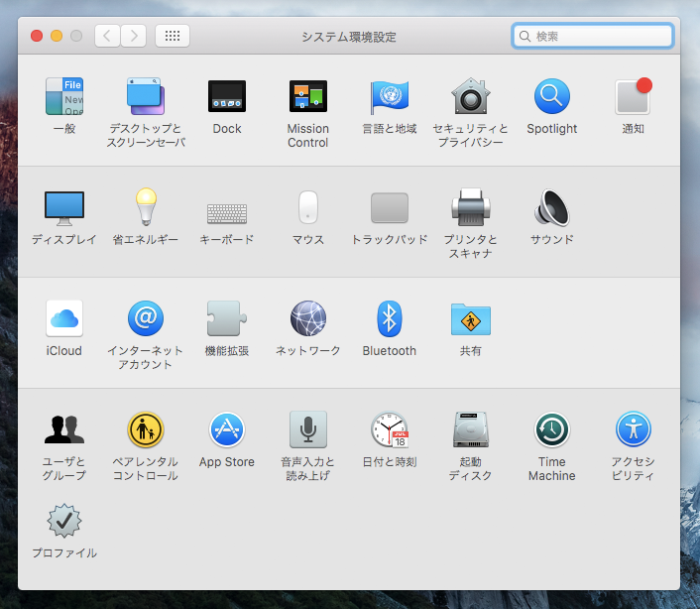Open the 一般 (General) preference pane
Image resolution: width=700 pixels, height=609 pixels.
[x=64, y=96]
